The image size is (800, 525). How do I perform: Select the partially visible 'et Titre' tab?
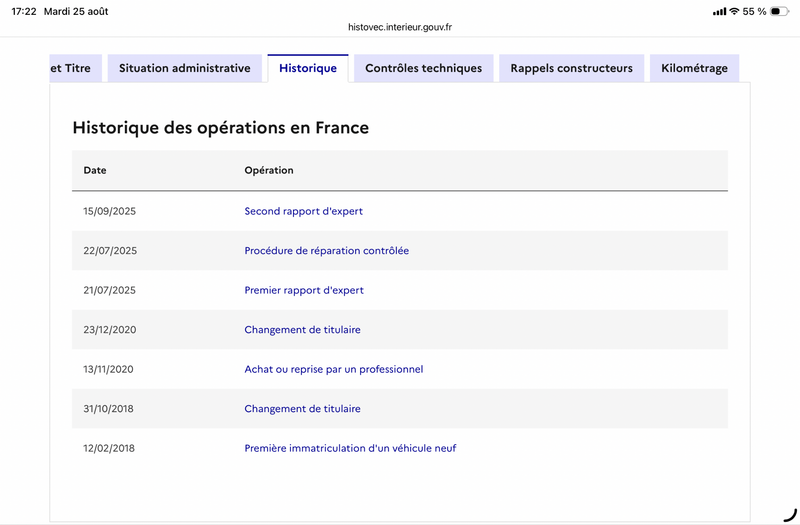tap(76, 68)
